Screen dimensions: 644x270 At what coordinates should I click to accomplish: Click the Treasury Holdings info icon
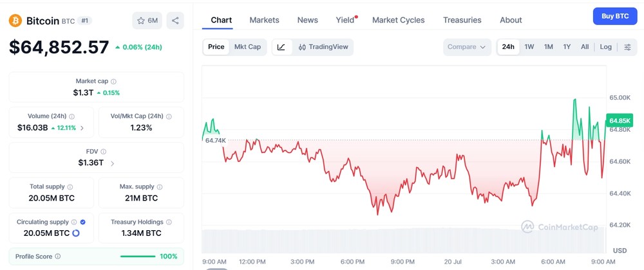(169, 222)
